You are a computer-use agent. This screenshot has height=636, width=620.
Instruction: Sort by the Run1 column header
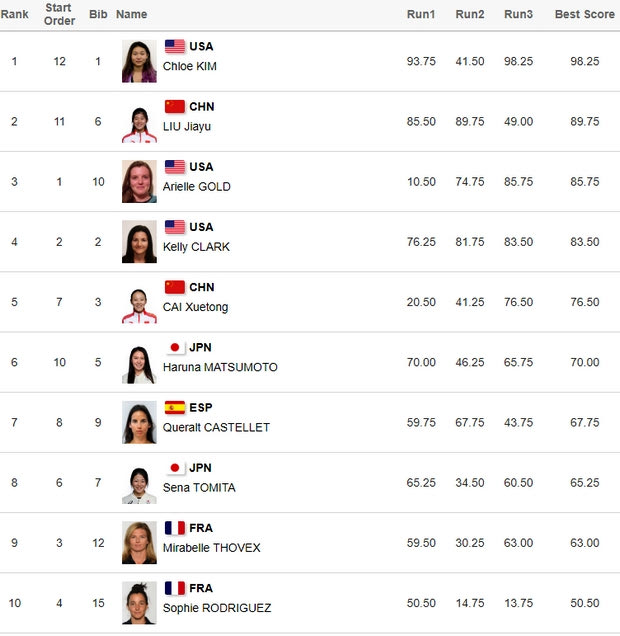[421, 14]
